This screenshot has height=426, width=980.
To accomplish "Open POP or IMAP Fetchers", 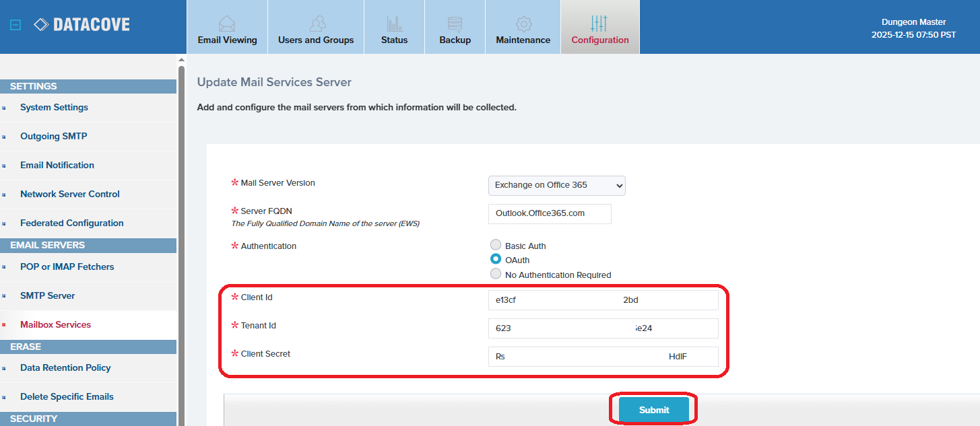I will coord(67,267).
